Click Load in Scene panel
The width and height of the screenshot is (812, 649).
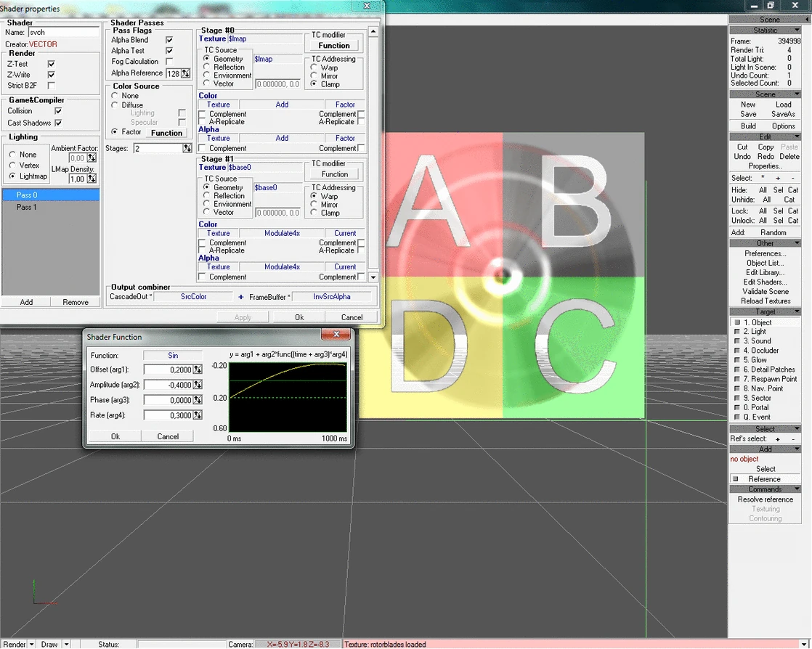[x=783, y=105]
